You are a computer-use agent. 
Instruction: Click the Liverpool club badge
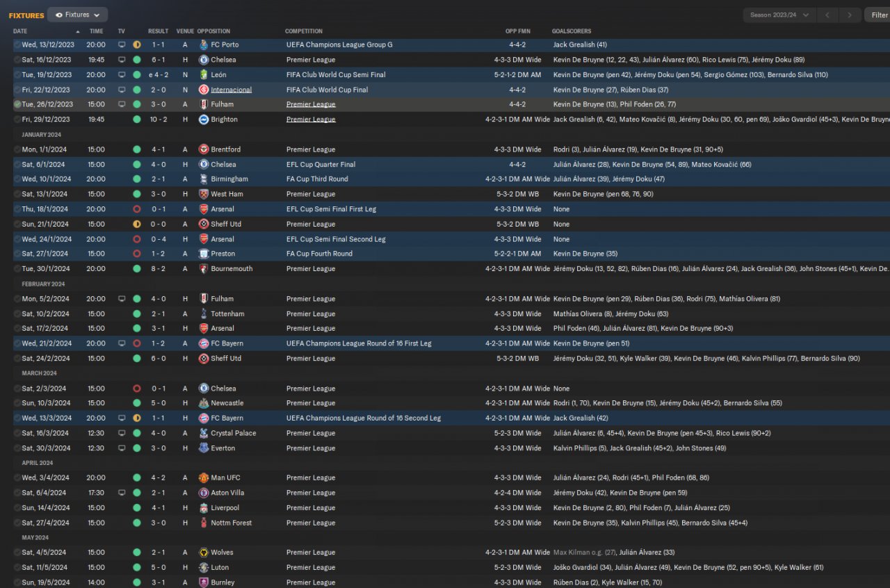204,507
